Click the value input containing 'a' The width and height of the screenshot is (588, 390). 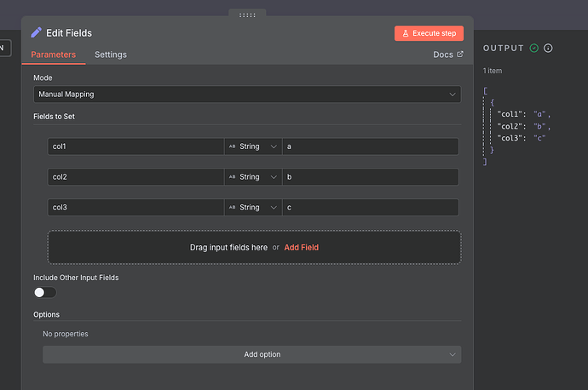370,146
